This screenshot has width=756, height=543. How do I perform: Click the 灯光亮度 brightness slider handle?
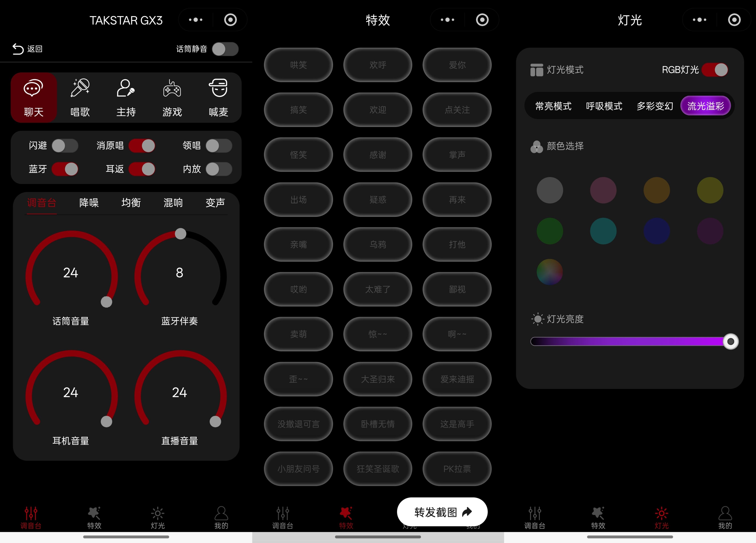coord(730,341)
